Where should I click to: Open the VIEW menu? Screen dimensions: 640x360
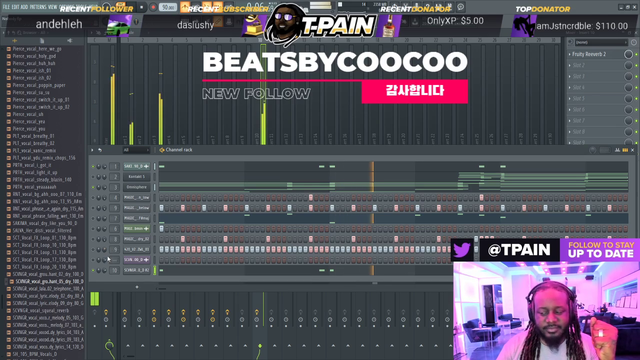pyautogui.click(x=53, y=7)
